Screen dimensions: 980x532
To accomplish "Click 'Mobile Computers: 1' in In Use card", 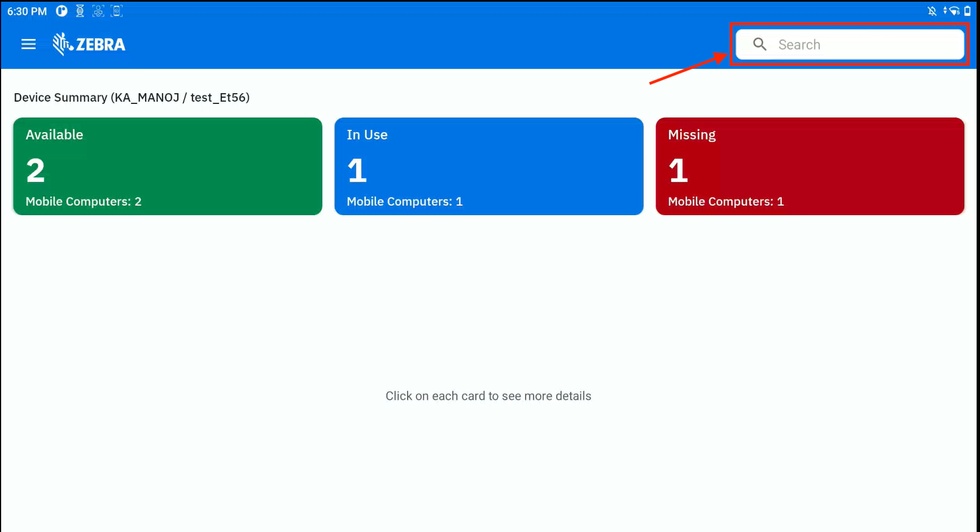I will tap(404, 202).
